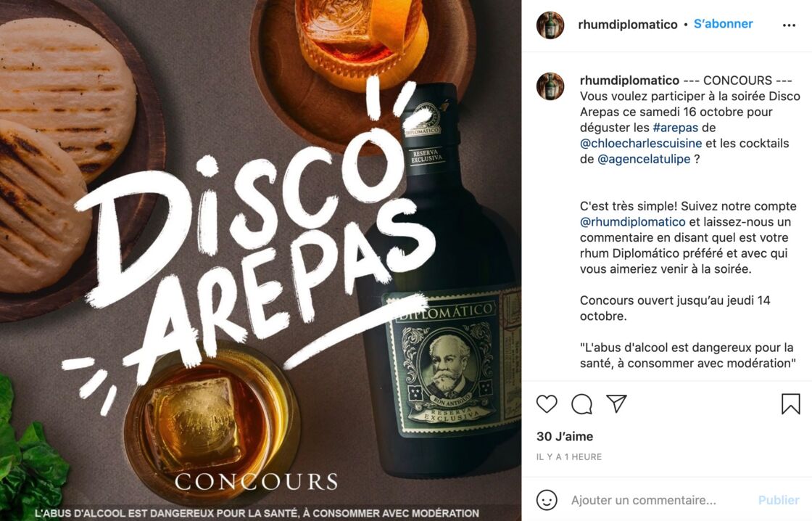This screenshot has width=812, height=521.
Task: View who liked via 30 J'aime
Action: (x=565, y=437)
